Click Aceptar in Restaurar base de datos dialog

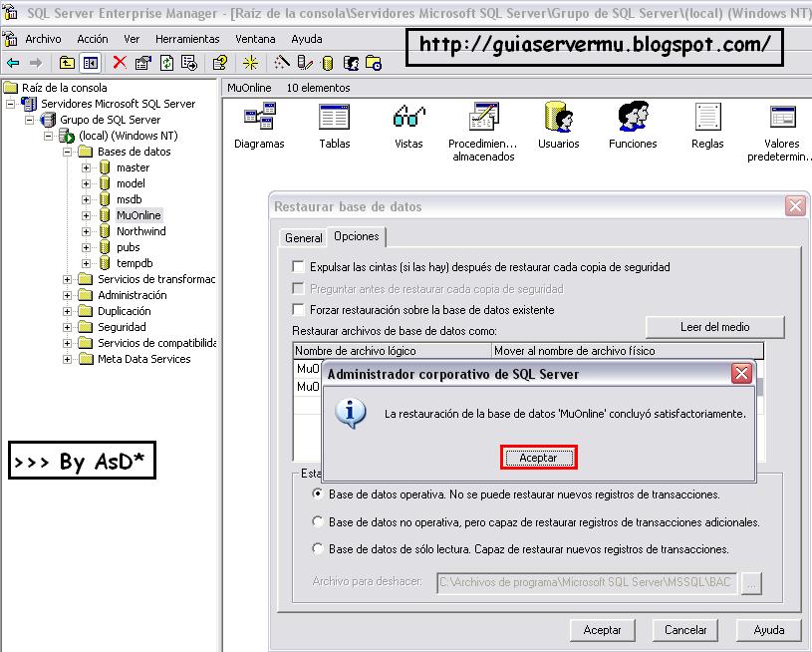point(602,630)
